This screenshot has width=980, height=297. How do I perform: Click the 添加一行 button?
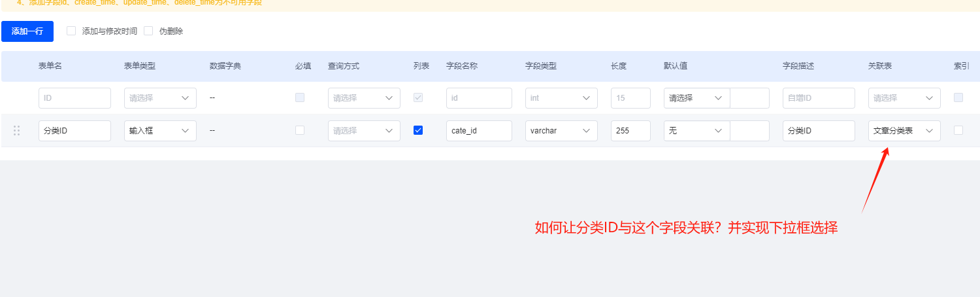coord(27,31)
